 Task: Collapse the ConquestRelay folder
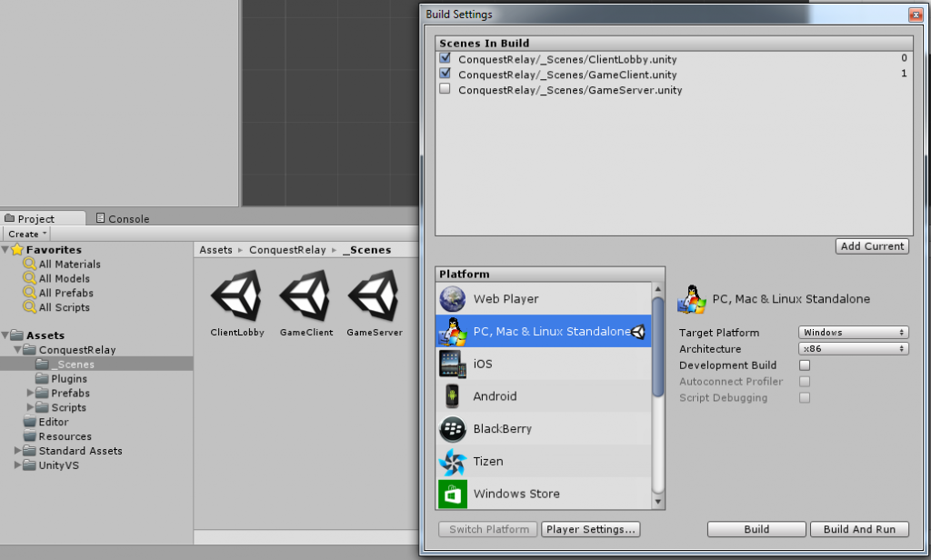tap(18, 350)
